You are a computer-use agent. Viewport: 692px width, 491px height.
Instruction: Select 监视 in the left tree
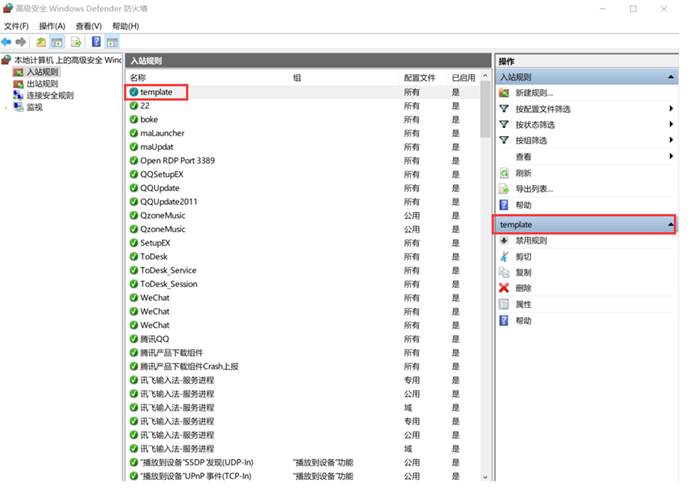(35, 107)
